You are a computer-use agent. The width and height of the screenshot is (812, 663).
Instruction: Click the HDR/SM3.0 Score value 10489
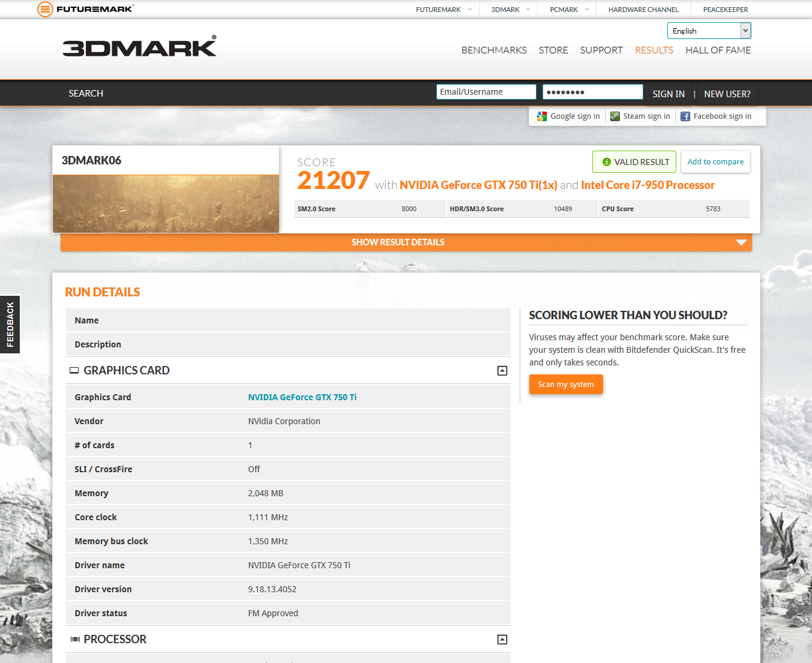point(563,209)
